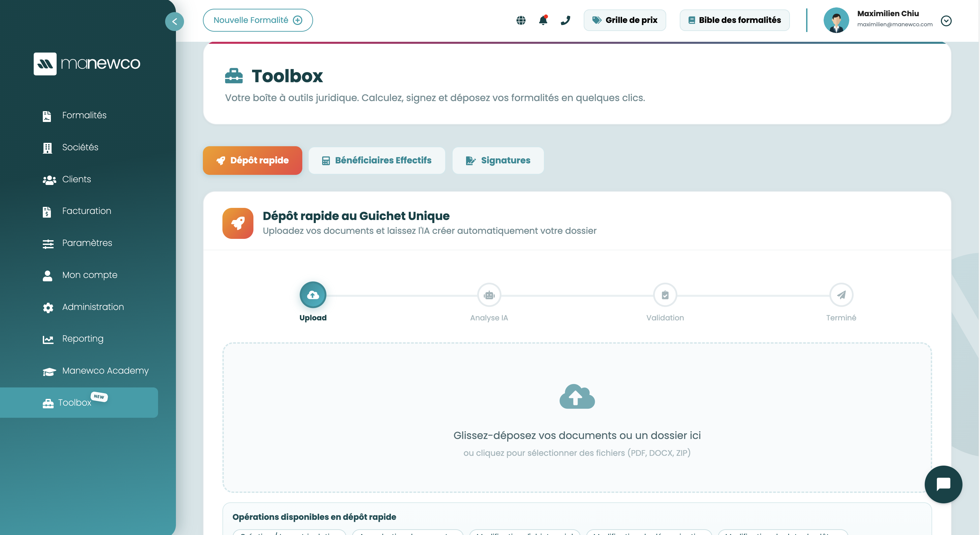Collapse the sidebar with the arrow button

point(175,21)
